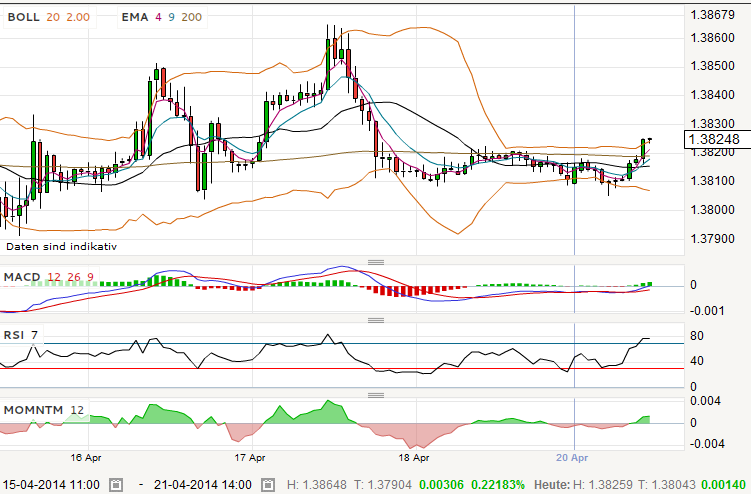Viewport: 751px width, 494px height.
Task: Click the current price tag 1.38248
Action: [717, 139]
